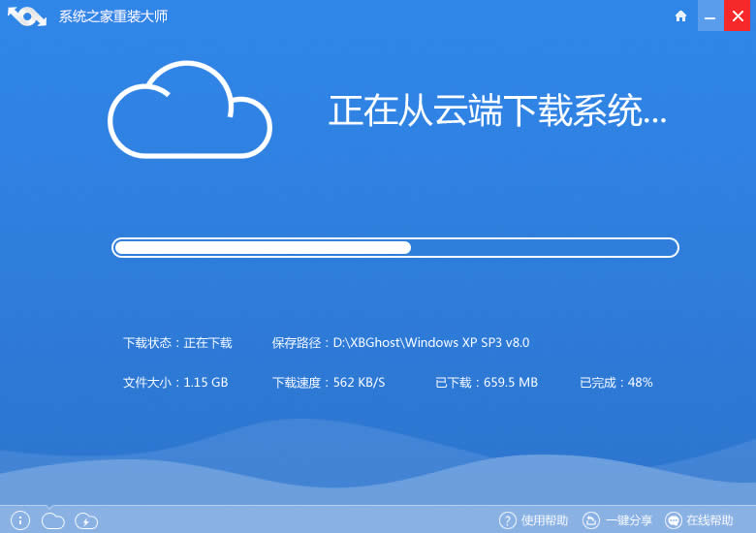The image size is (756, 533).
Task: Click the 系统之家重装大师 title text
Action: click(113, 16)
